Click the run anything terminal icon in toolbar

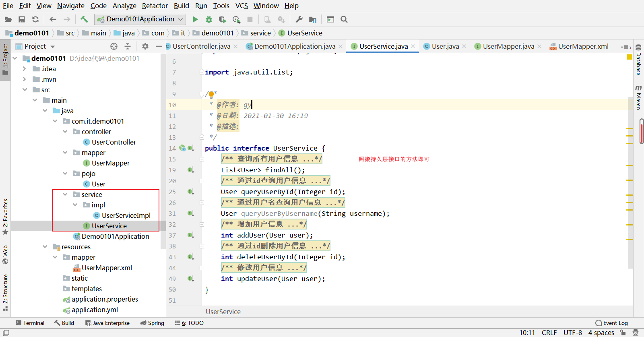click(330, 19)
